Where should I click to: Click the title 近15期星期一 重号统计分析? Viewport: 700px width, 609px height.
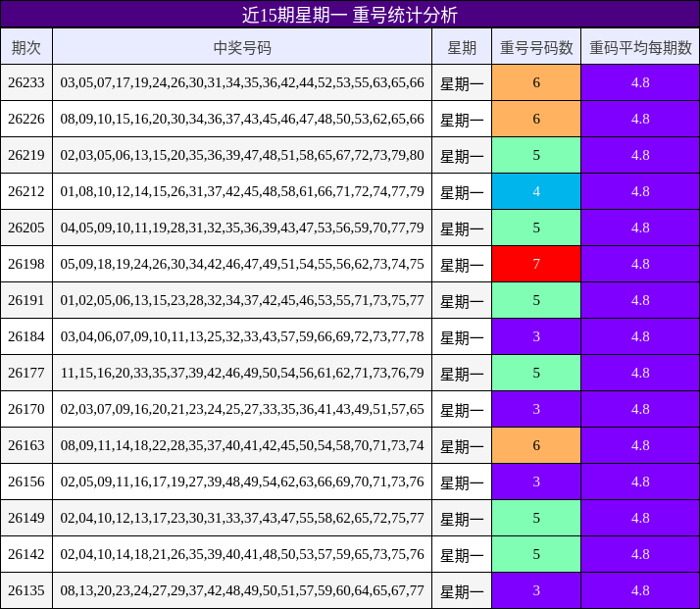(350, 15)
